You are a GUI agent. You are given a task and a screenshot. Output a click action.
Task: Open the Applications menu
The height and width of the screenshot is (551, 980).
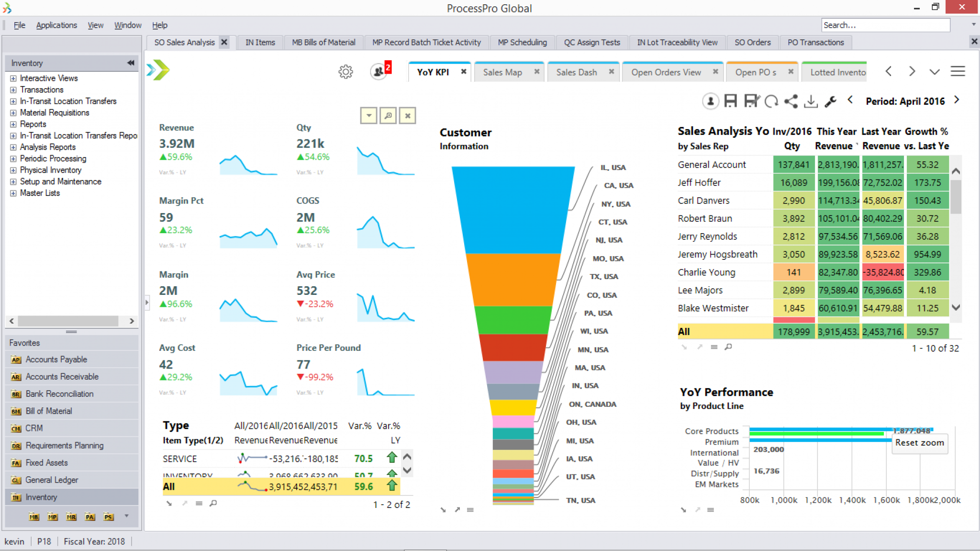pyautogui.click(x=56, y=25)
